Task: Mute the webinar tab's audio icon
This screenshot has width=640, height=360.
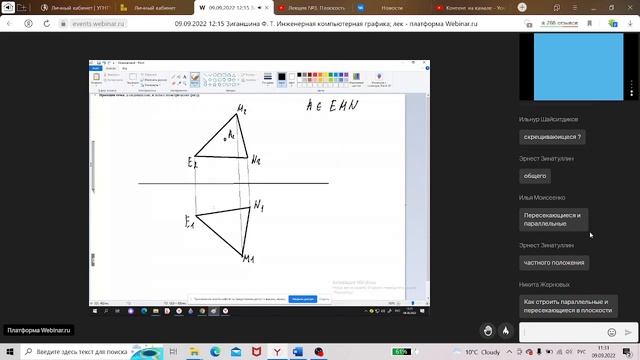Action: click(259, 8)
